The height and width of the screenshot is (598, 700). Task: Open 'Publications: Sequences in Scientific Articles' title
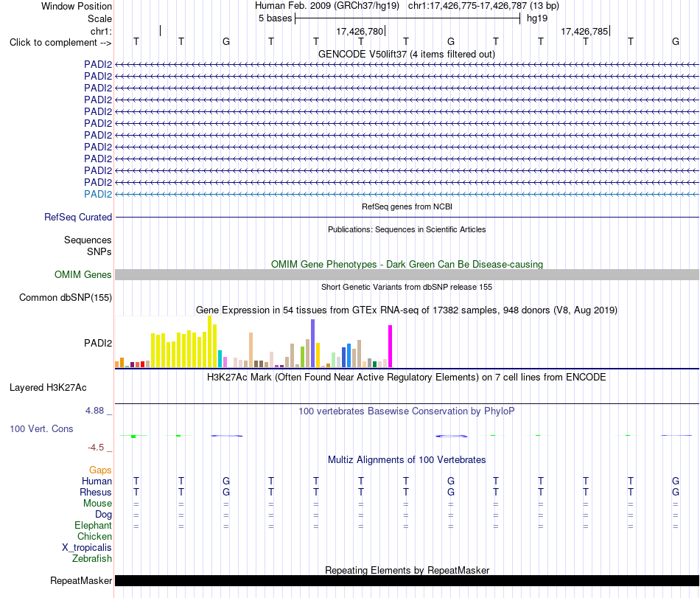407,229
